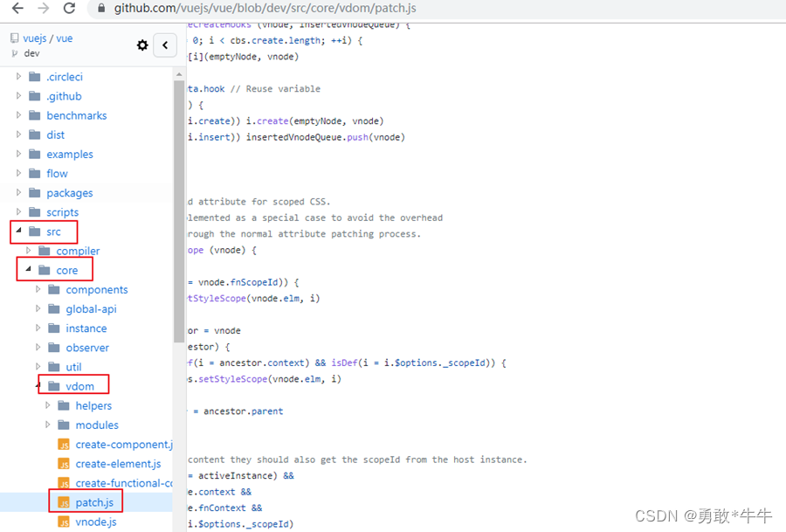Select the flow folder name

57,174
